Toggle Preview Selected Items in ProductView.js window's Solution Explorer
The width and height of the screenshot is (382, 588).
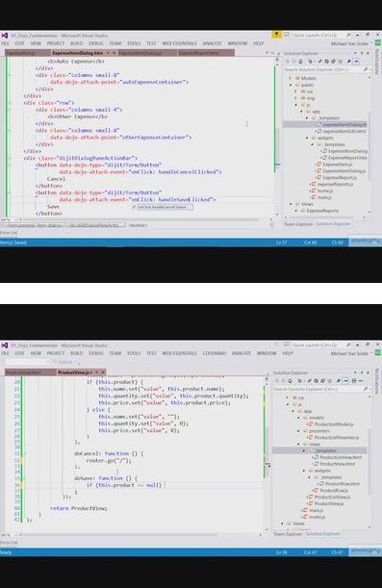point(345,381)
